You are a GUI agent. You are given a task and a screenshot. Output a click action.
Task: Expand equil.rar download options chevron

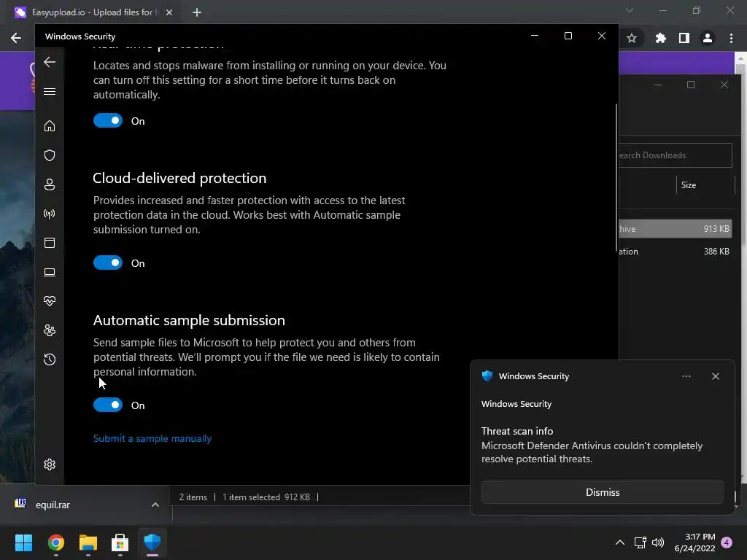155,505
